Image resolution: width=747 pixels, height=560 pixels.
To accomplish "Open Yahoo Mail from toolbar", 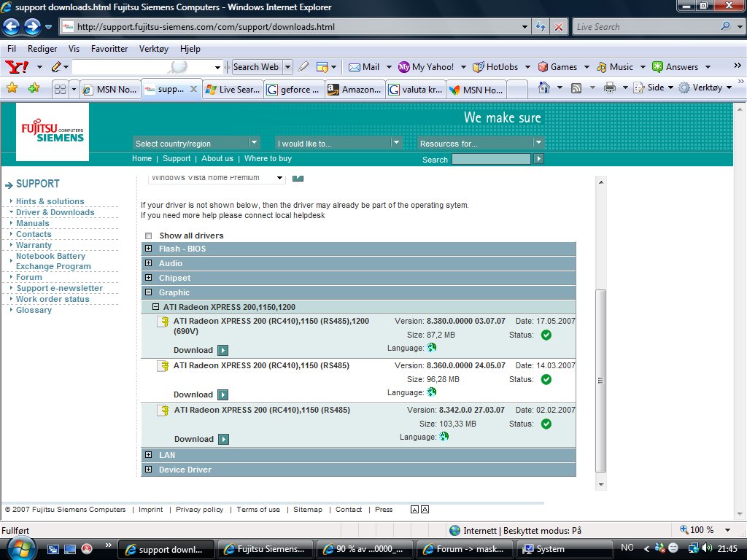I will point(365,67).
